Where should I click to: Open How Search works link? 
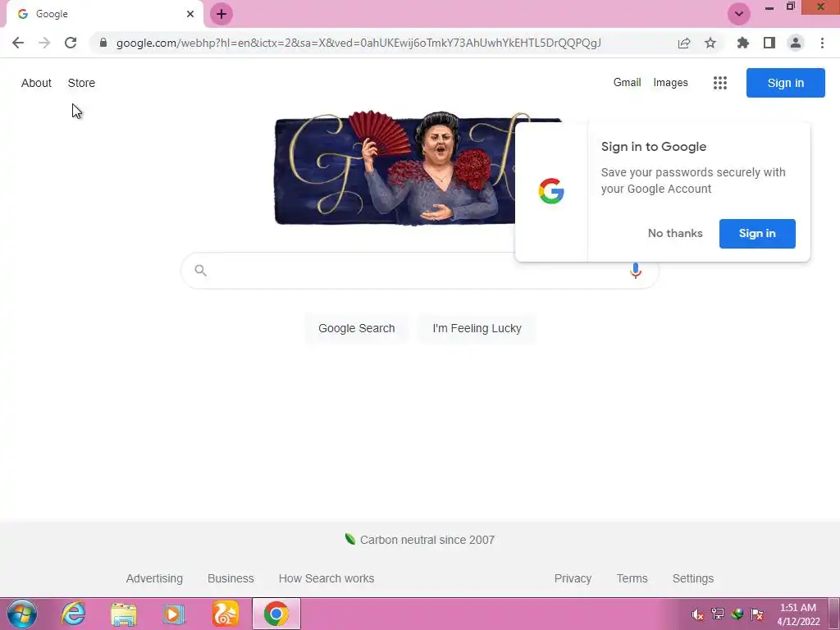click(326, 578)
